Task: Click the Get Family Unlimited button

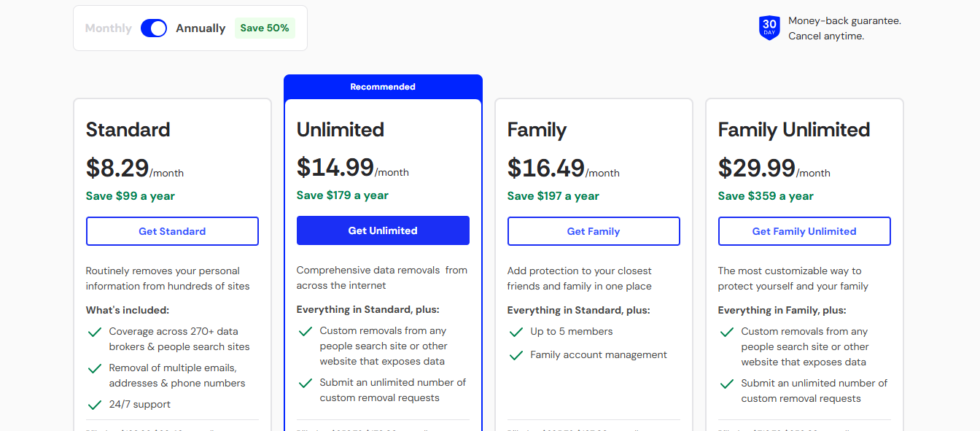Action: coord(804,231)
